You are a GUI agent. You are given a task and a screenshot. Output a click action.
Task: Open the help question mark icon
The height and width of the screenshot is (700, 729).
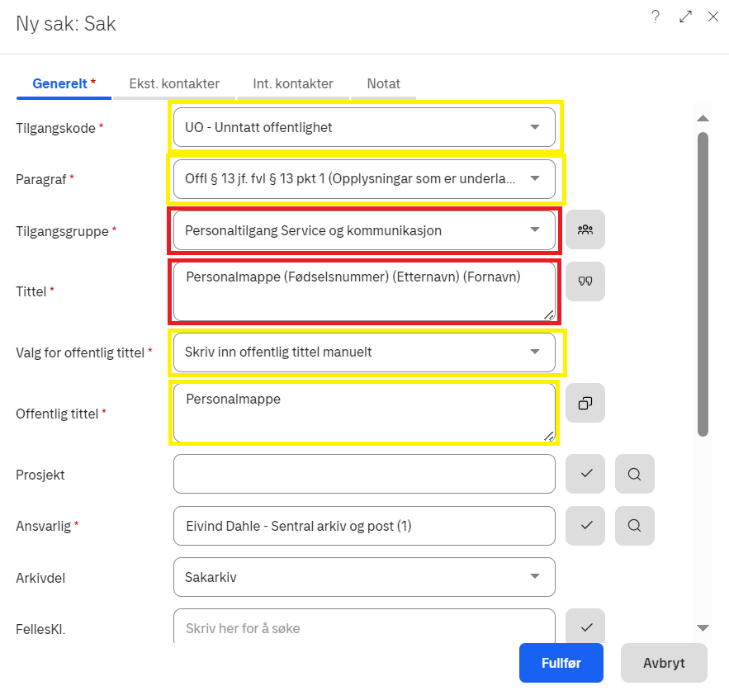pos(656,17)
